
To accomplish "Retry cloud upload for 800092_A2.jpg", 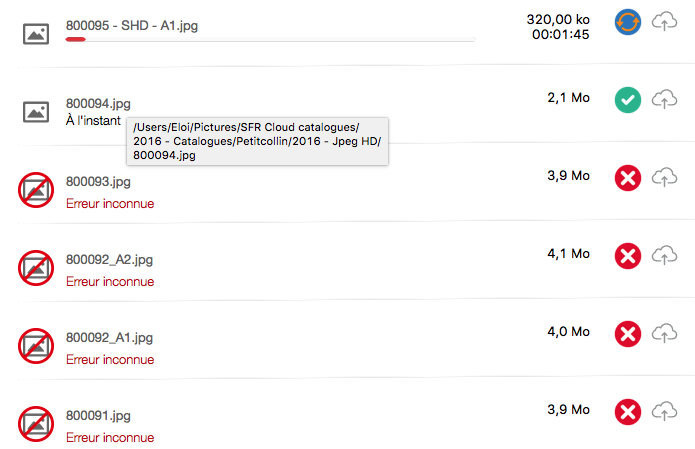I will click(663, 256).
